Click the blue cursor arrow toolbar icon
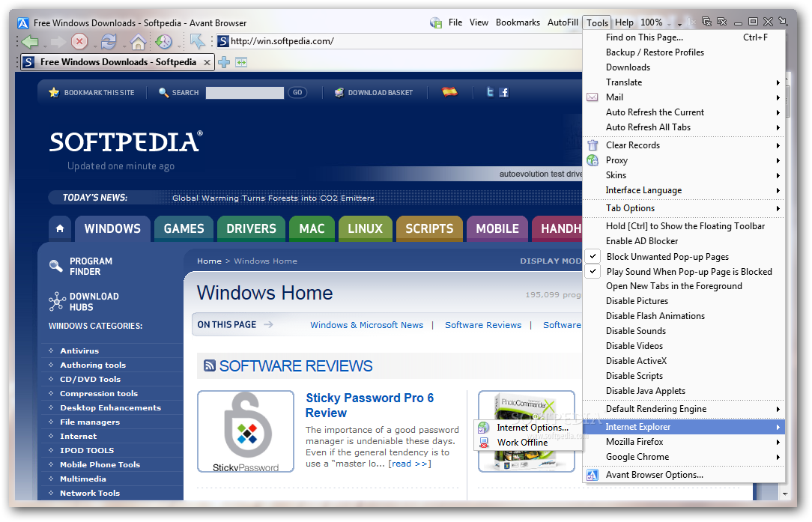The height and width of the screenshot is (522, 812). 197,41
